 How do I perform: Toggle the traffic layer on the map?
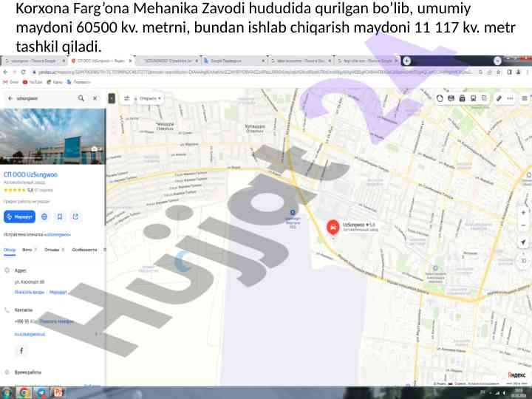pyautogui.click(x=440, y=98)
